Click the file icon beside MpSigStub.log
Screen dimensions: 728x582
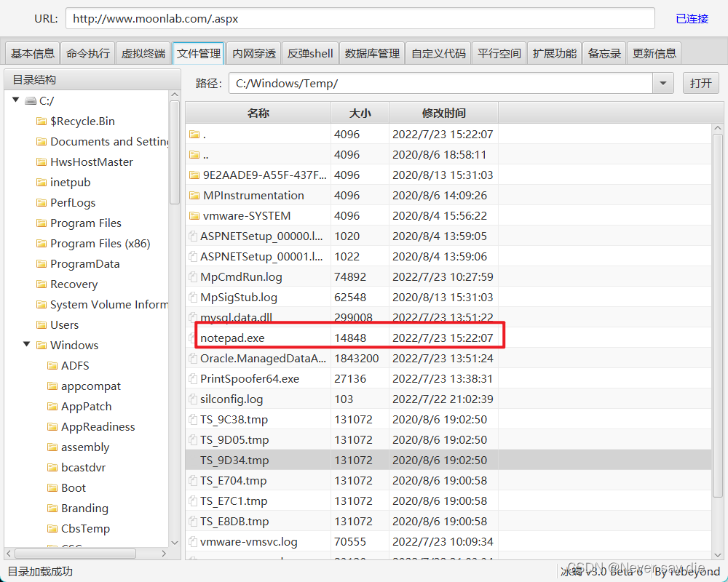pos(193,298)
